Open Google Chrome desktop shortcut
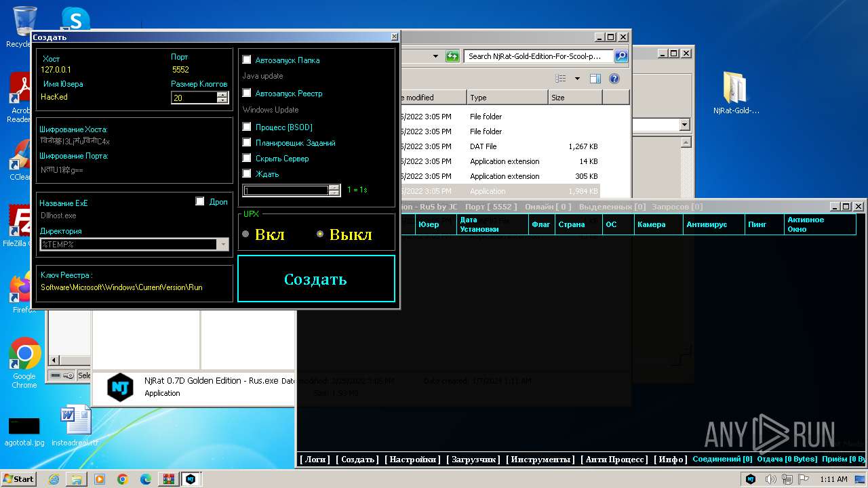Screen dimensions: 868x488 coord(24,363)
